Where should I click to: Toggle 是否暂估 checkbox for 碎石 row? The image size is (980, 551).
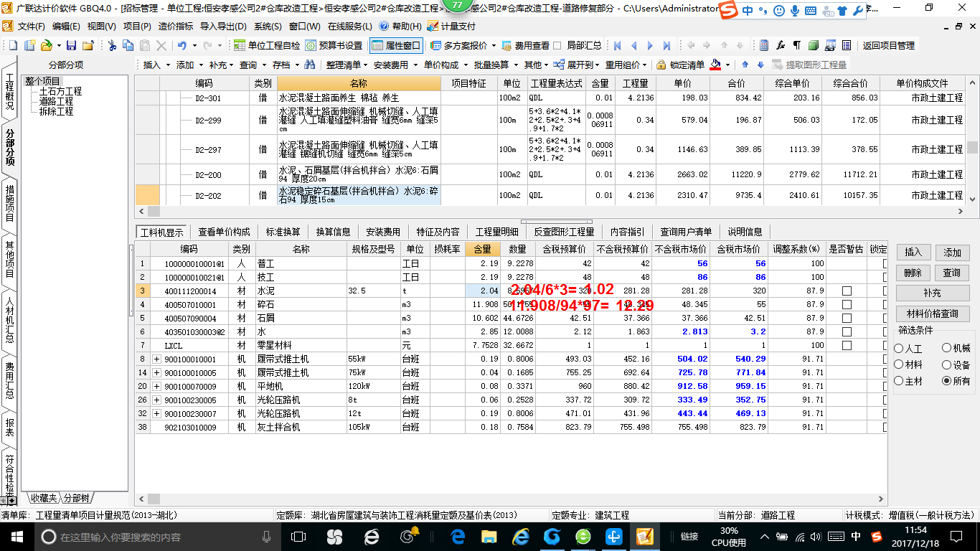coord(847,304)
